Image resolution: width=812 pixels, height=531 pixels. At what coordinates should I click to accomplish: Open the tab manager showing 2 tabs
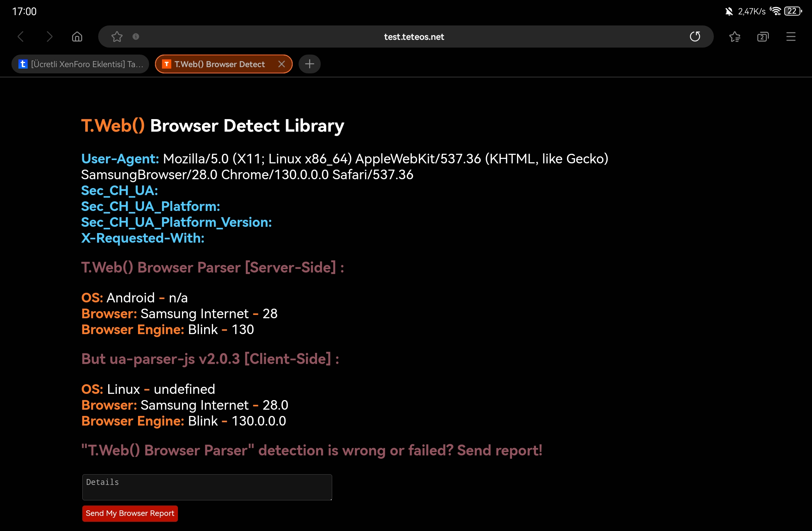(763, 37)
